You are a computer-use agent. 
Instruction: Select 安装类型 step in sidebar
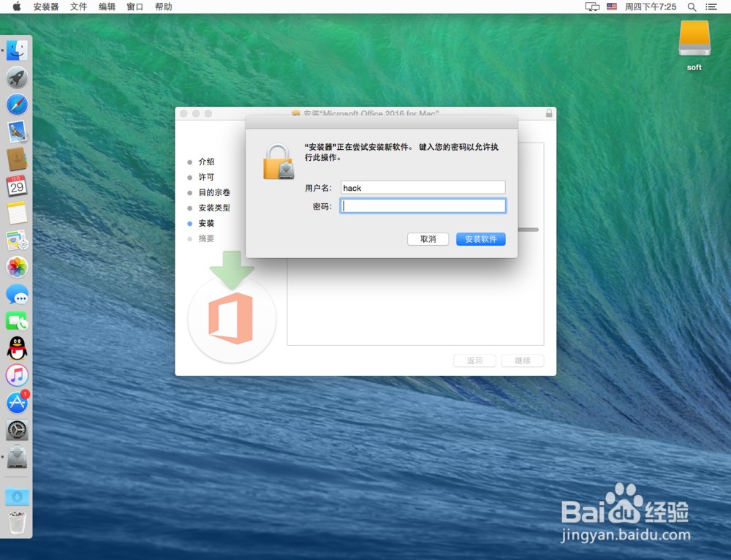(214, 208)
